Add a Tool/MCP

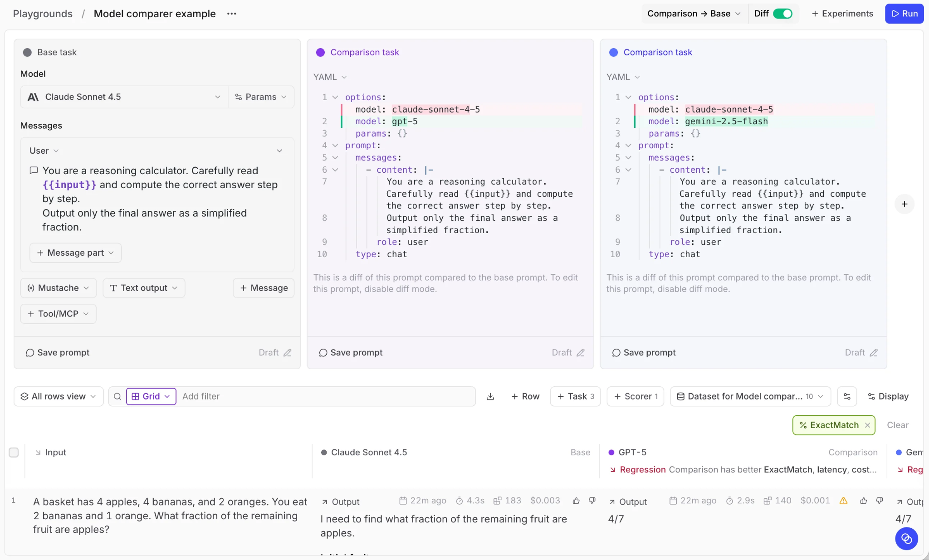click(x=59, y=314)
